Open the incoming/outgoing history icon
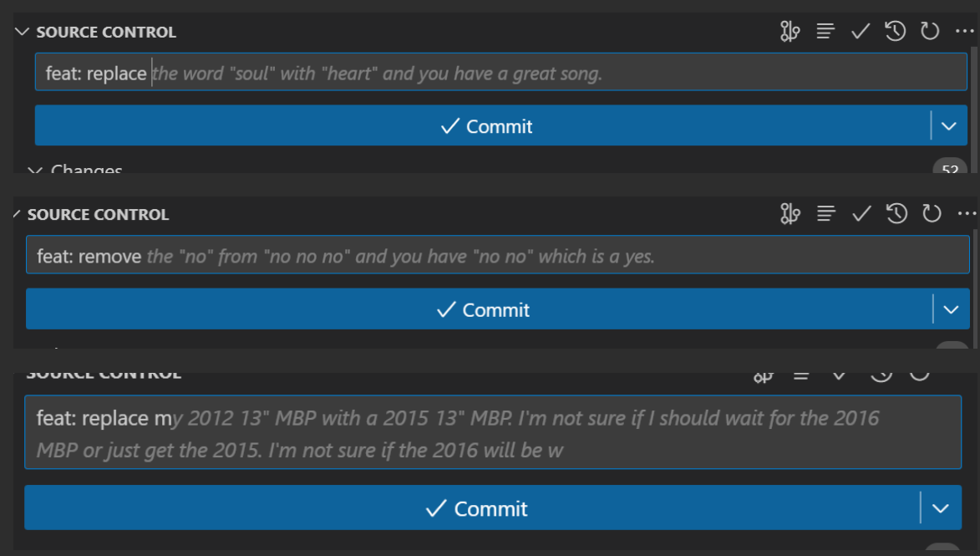The width and height of the screenshot is (980, 556). pyautogui.click(x=895, y=31)
